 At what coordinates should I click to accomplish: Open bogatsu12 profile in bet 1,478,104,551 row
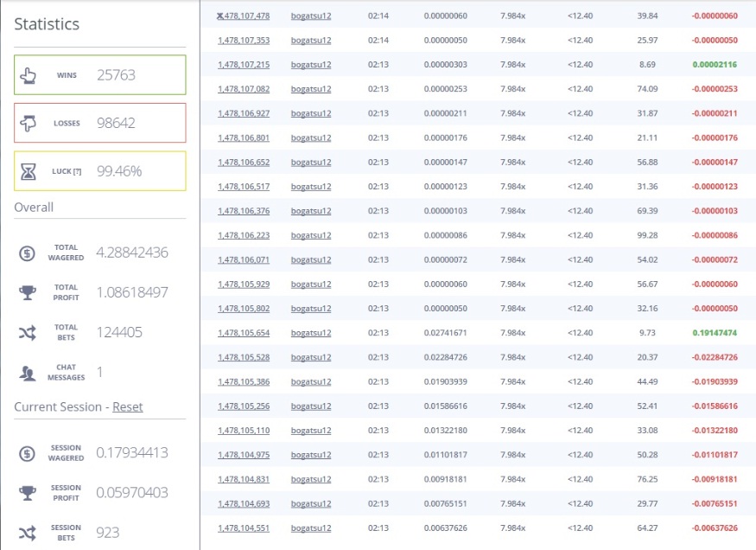[x=311, y=528]
